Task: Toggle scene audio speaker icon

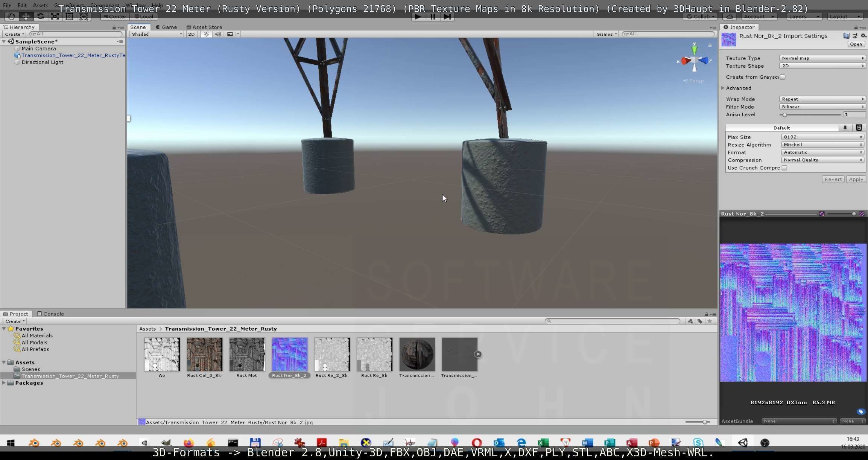Action: (x=218, y=34)
